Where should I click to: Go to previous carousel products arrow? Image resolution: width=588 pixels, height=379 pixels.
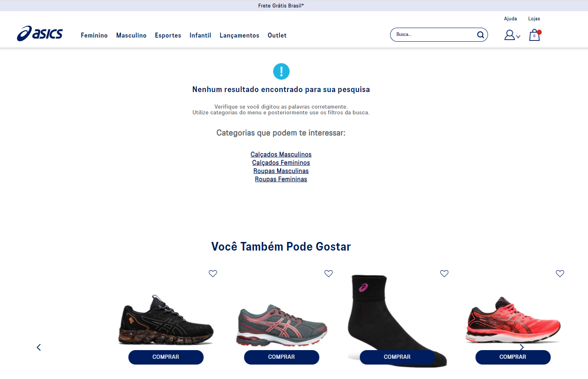pos(39,347)
